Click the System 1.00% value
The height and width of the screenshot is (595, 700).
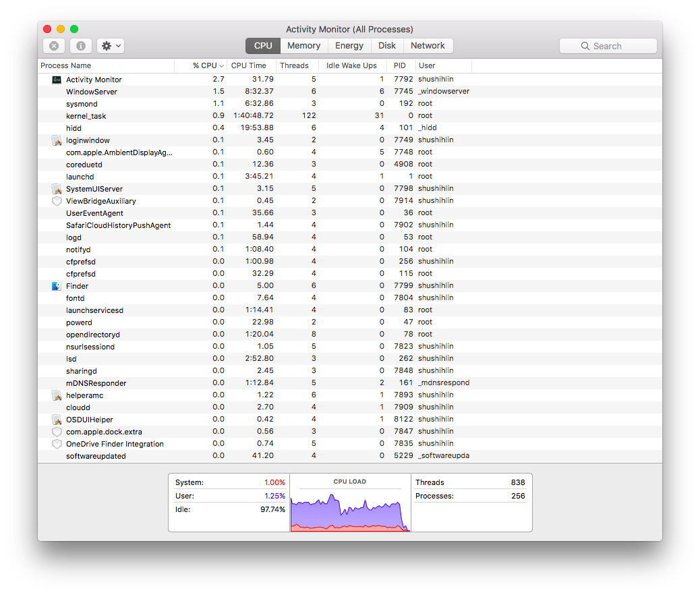(x=274, y=482)
